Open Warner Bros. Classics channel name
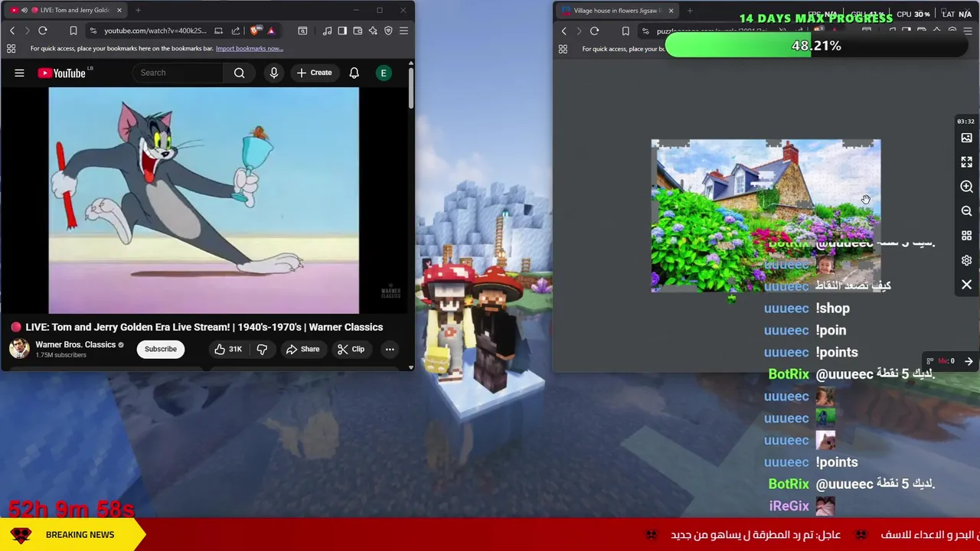The height and width of the screenshot is (551, 980). [x=75, y=344]
